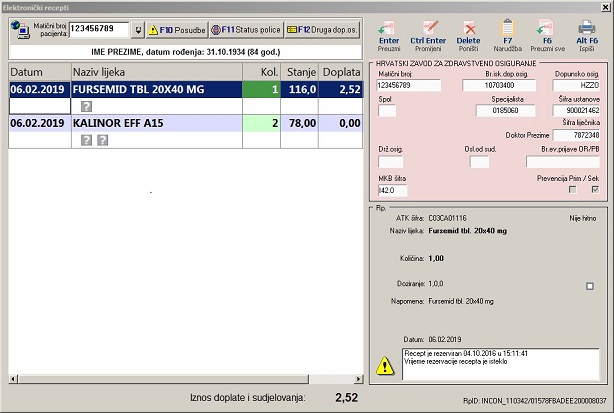Click the Šifra ustanove field
Viewport: 614px width, 413px height.
pyautogui.click(x=576, y=110)
